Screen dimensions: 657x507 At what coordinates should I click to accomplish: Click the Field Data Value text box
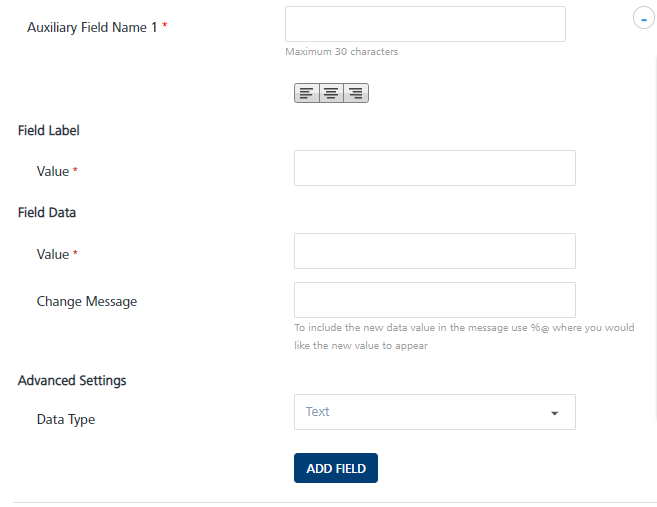434,251
